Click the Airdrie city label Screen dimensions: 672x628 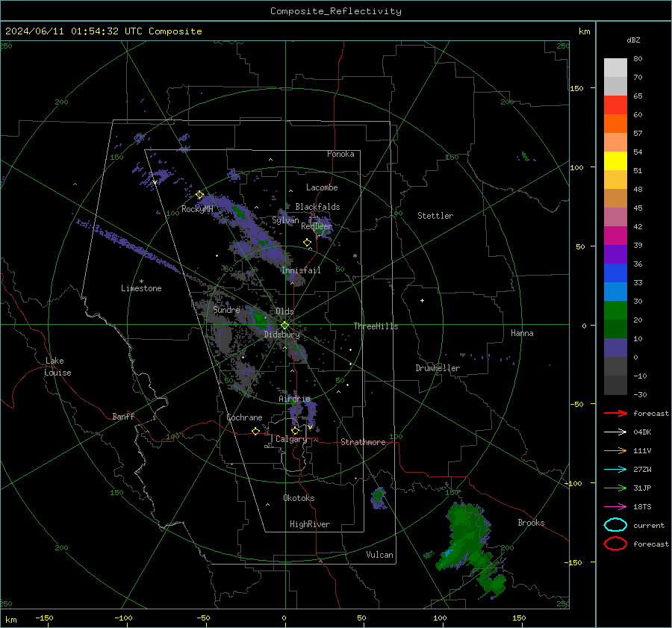pos(294,399)
